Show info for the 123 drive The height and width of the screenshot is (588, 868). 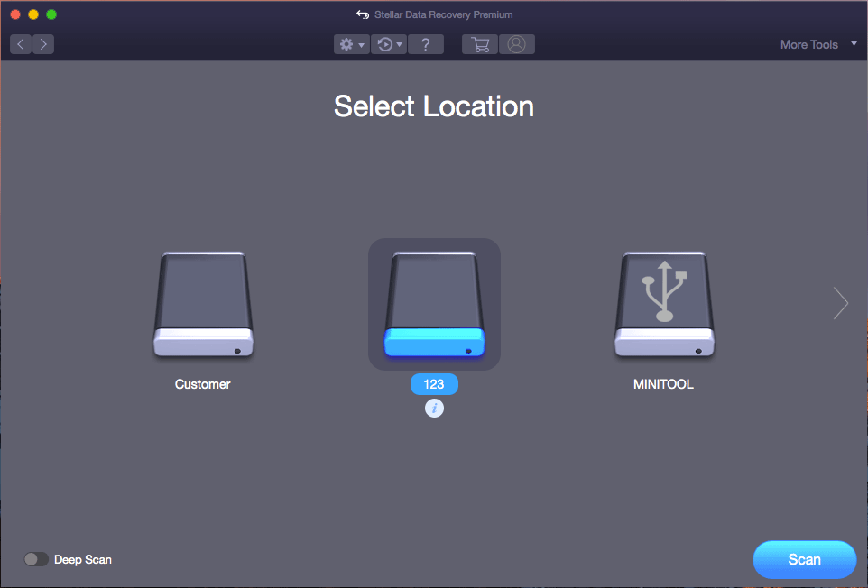pyautogui.click(x=434, y=409)
